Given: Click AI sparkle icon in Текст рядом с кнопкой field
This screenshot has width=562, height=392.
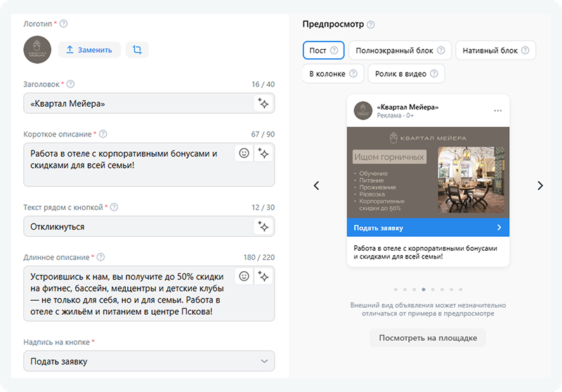Looking at the screenshot, I should click(263, 226).
